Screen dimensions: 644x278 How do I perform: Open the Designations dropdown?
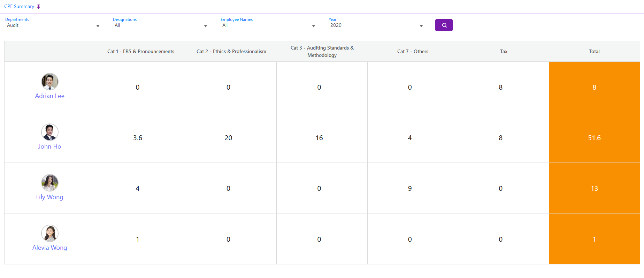[x=160, y=25]
